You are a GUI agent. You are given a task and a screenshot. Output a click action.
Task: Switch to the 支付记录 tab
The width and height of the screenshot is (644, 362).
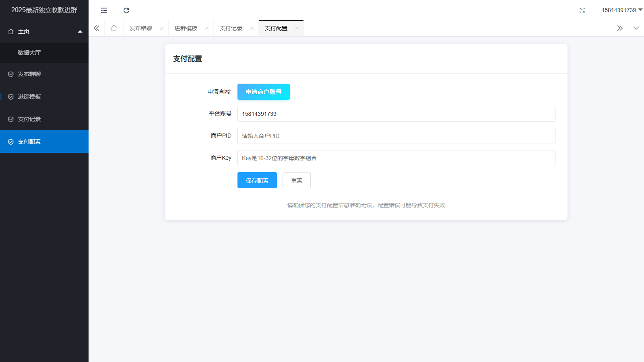(x=231, y=28)
